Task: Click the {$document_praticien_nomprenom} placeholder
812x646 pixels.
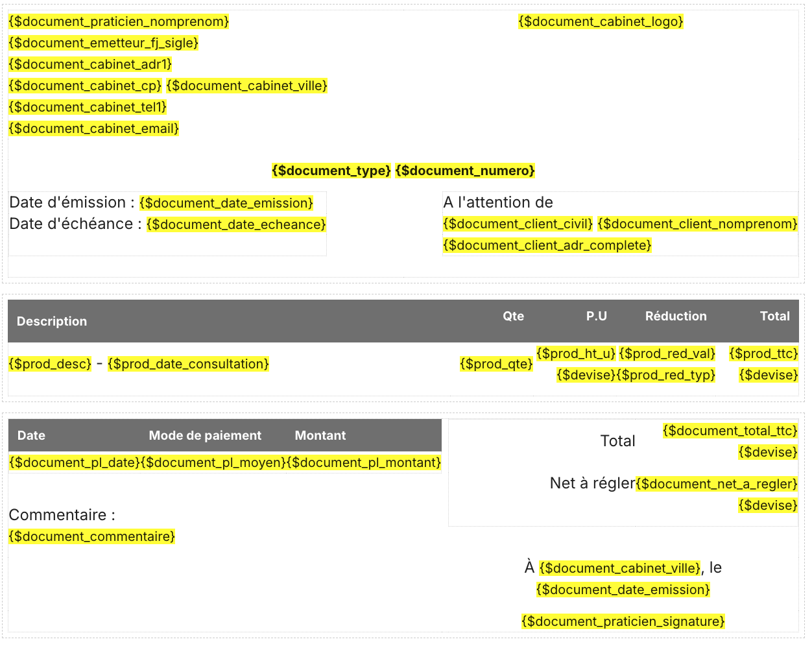Action: click(119, 21)
